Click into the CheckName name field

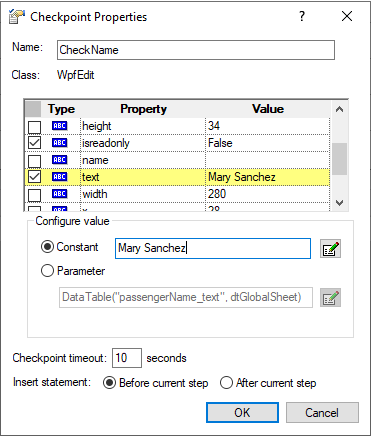pos(196,50)
